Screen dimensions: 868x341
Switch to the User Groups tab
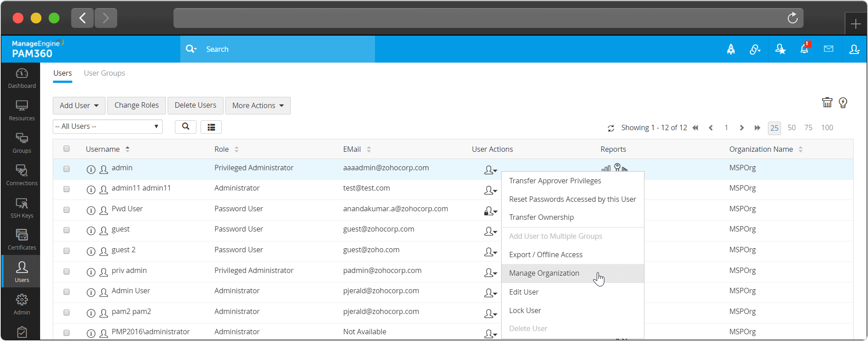coord(104,73)
